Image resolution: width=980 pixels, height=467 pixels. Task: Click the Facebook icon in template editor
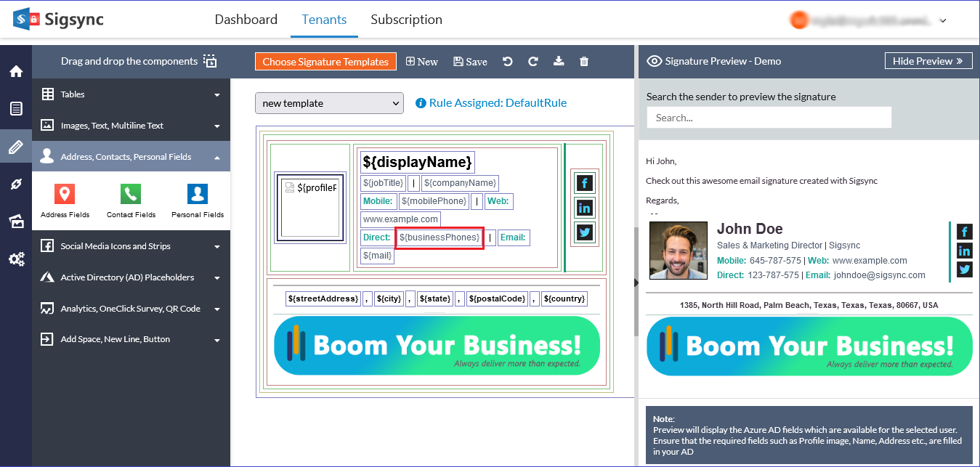click(x=585, y=182)
